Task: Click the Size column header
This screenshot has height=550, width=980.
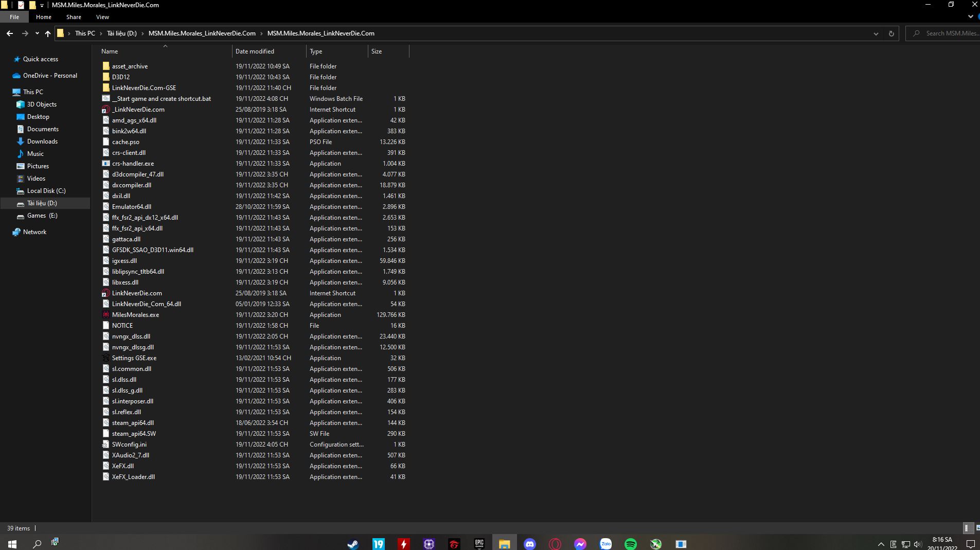Action: [377, 51]
